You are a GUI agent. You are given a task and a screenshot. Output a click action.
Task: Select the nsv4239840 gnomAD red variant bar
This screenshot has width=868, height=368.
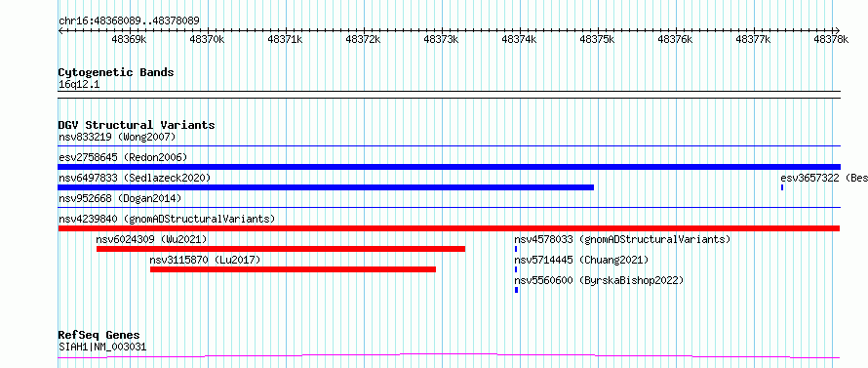pyautogui.click(x=449, y=228)
